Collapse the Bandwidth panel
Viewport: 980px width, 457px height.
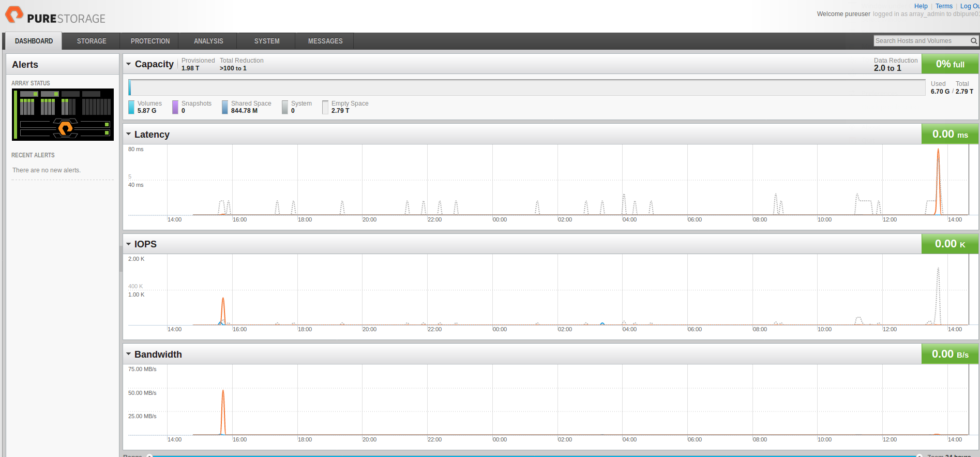pos(129,354)
